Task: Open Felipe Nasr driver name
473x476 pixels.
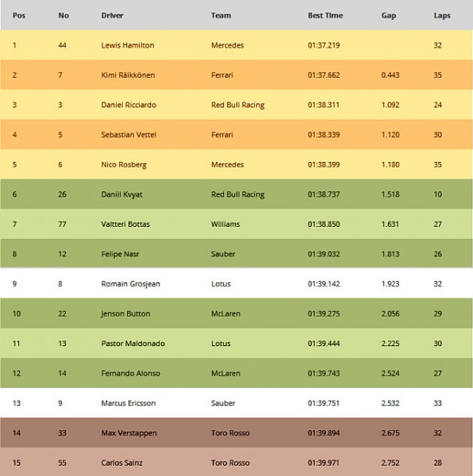Action: point(120,254)
